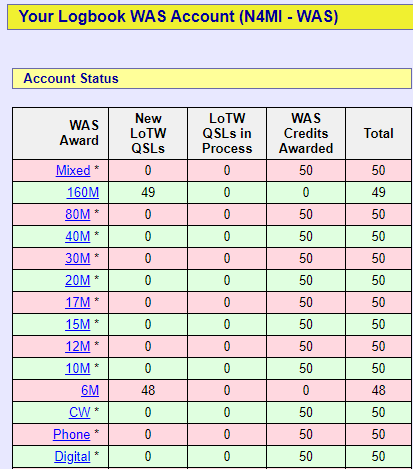Viewport: 413px width, 469px height.
Task: Click the 17M award link
Action: 78,303
